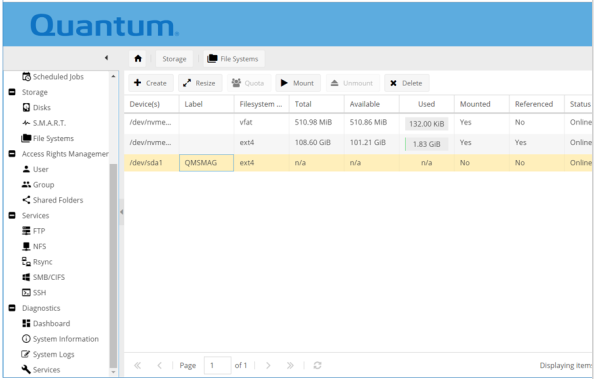Go to last page arrow
This screenshot has width=594, height=379.
(290, 365)
